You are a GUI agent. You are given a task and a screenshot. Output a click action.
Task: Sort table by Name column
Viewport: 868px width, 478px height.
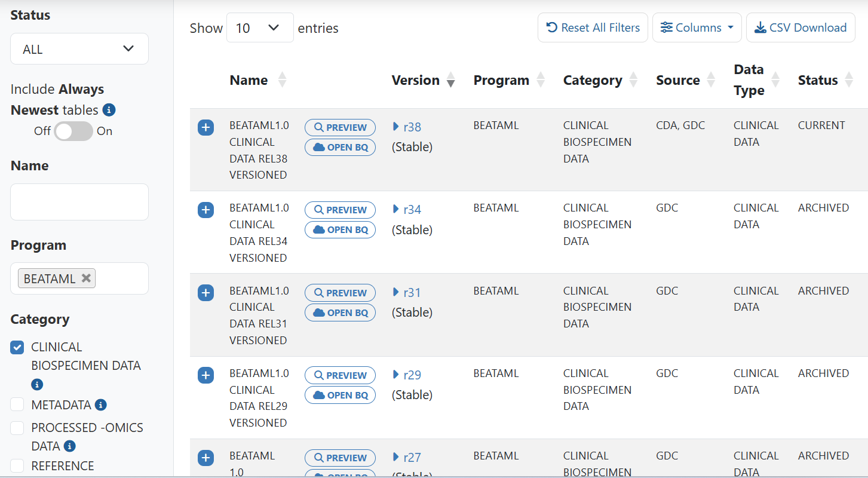pos(282,80)
